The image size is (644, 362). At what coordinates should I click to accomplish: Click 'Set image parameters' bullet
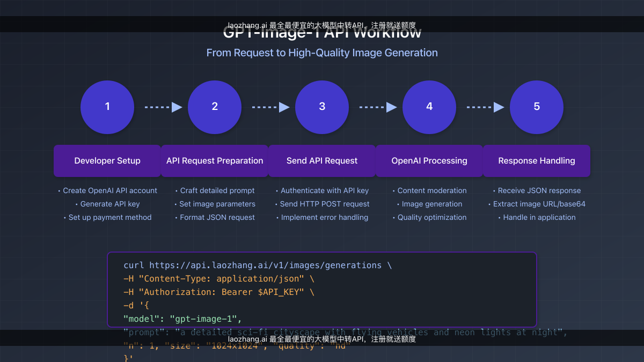coord(215,204)
